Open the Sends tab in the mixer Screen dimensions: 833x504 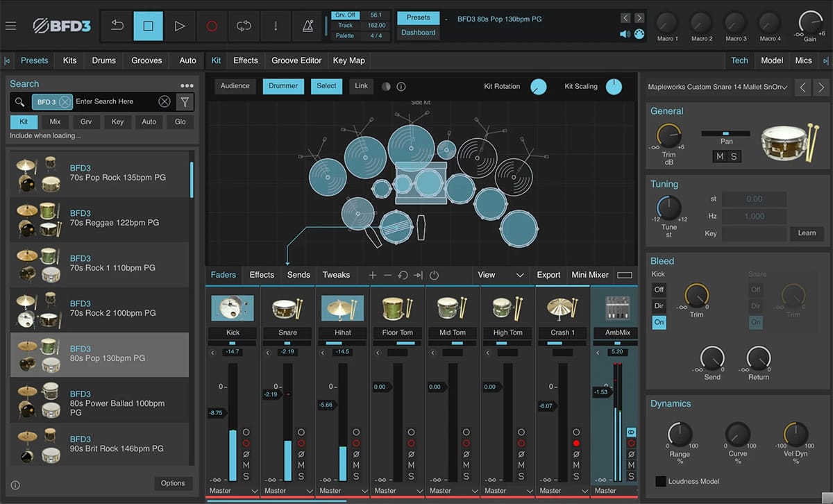point(298,275)
